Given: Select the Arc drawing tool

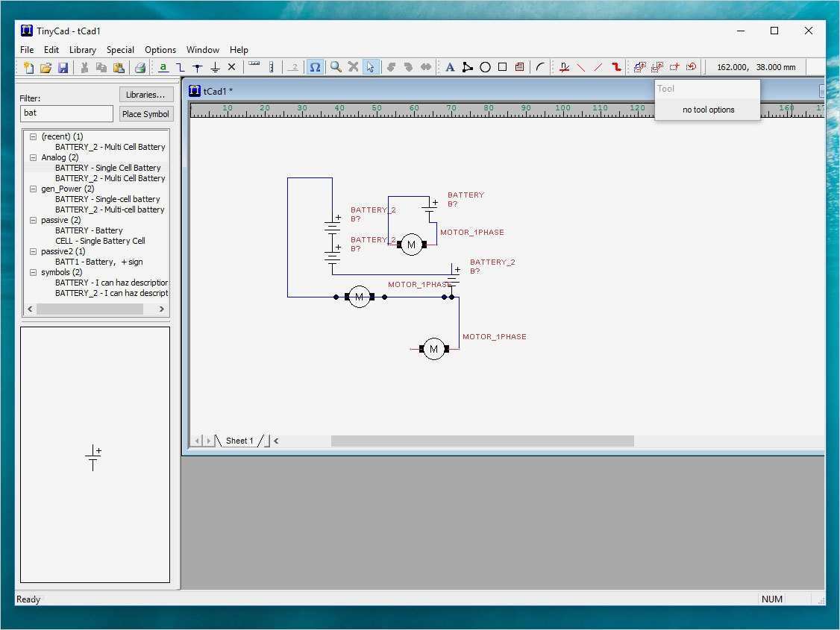Looking at the screenshot, I should coord(540,67).
